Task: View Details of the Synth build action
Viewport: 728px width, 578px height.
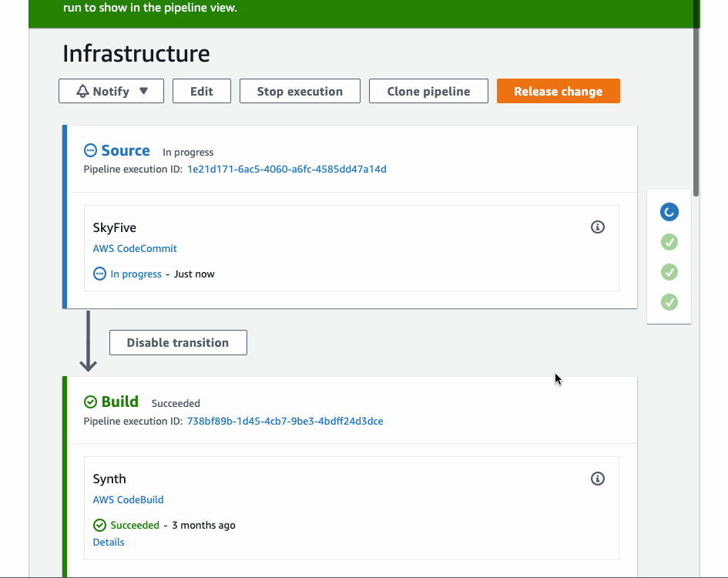Action: (108, 542)
